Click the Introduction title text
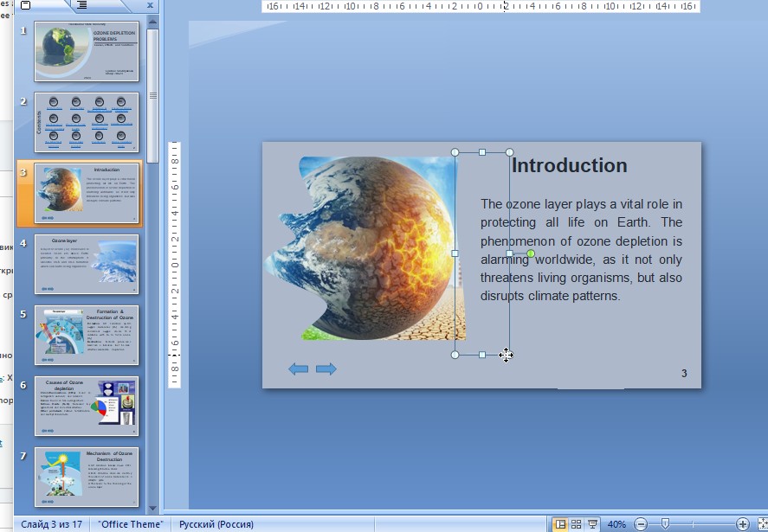The height and width of the screenshot is (532, 768). click(x=569, y=165)
